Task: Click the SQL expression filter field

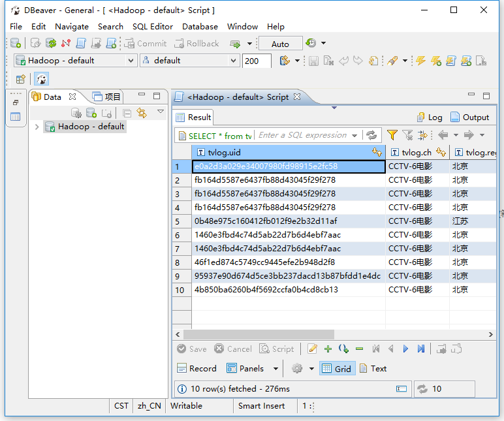Action: tap(304, 135)
